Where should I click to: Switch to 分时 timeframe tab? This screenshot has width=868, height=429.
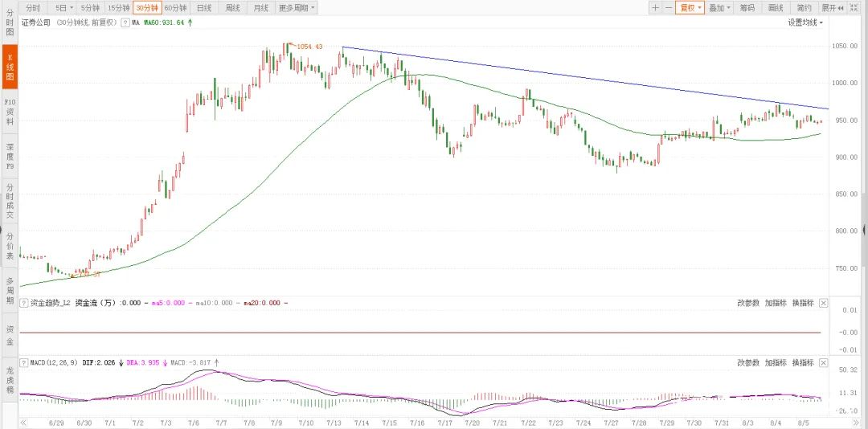pos(33,8)
